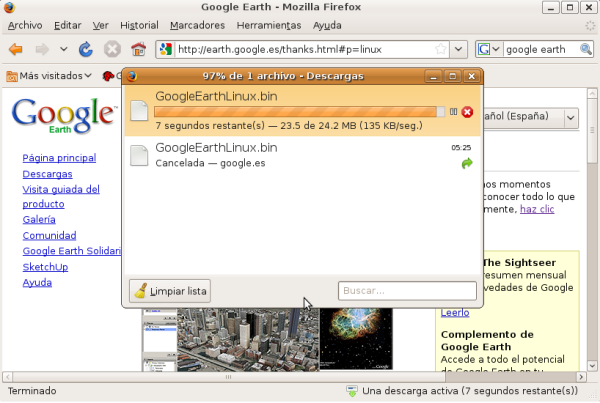Go to the browser home page
The height and width of the screenshot is (403, 600).
[139, 49]
